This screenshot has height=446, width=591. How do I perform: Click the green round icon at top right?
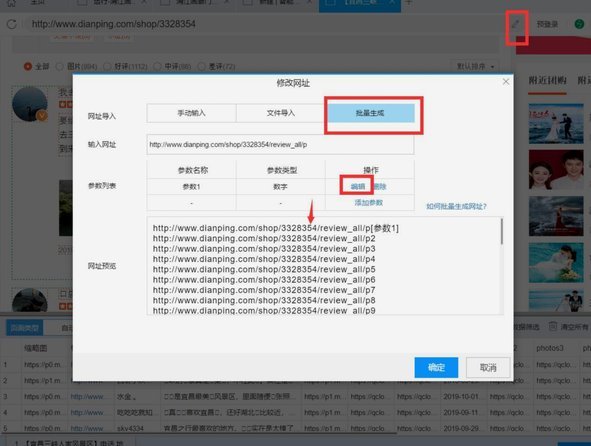pyautogui.click(x=579, y=24)
